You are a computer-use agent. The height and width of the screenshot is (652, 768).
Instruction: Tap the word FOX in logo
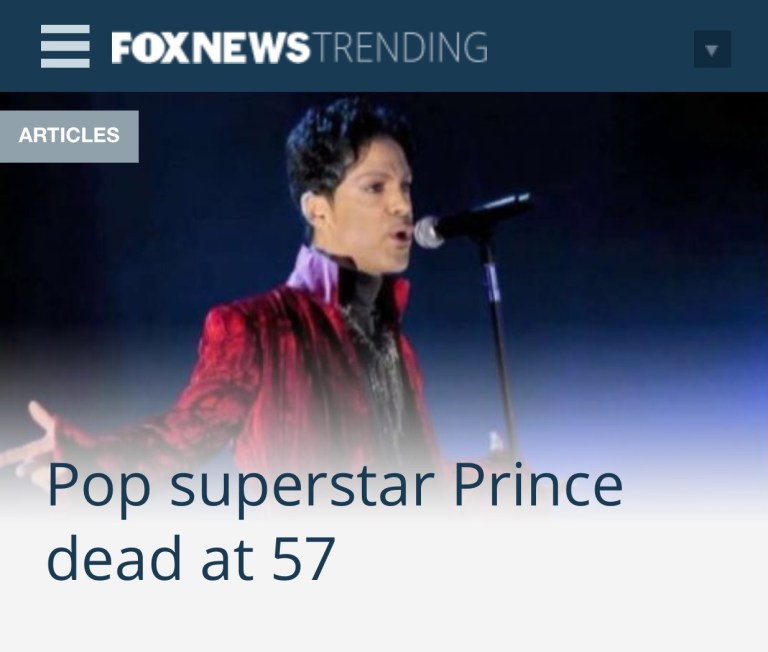tap(149, 48)
